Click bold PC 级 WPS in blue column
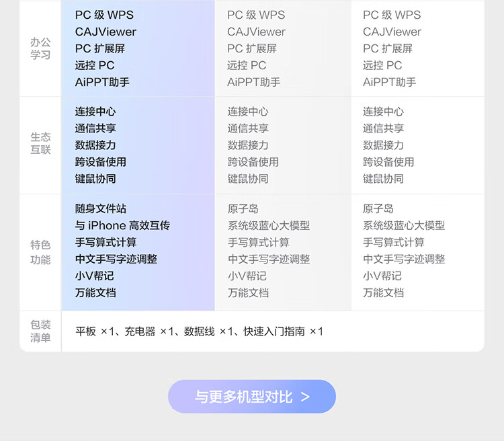 pyautogui.click(x=104, y=15)
